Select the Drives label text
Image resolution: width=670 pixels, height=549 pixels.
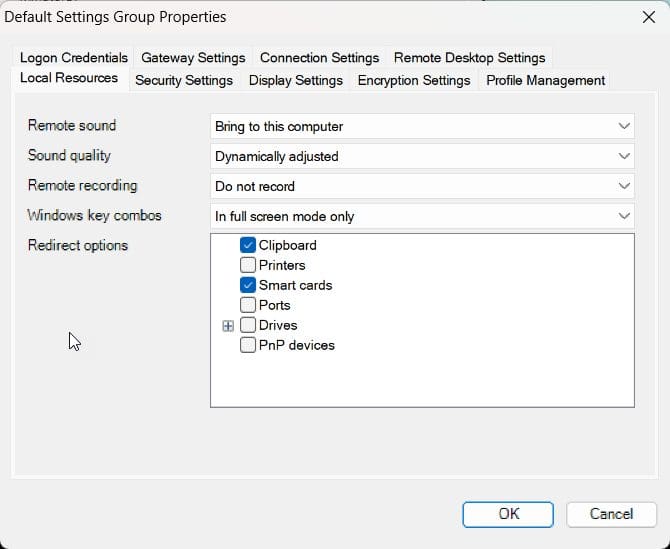[x=278, y=326]
